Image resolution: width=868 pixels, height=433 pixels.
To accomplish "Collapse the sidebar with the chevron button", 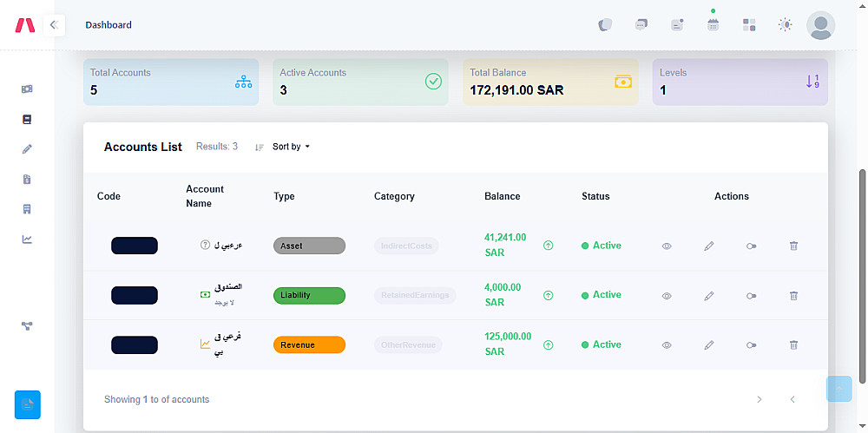I will pos(53,25).
